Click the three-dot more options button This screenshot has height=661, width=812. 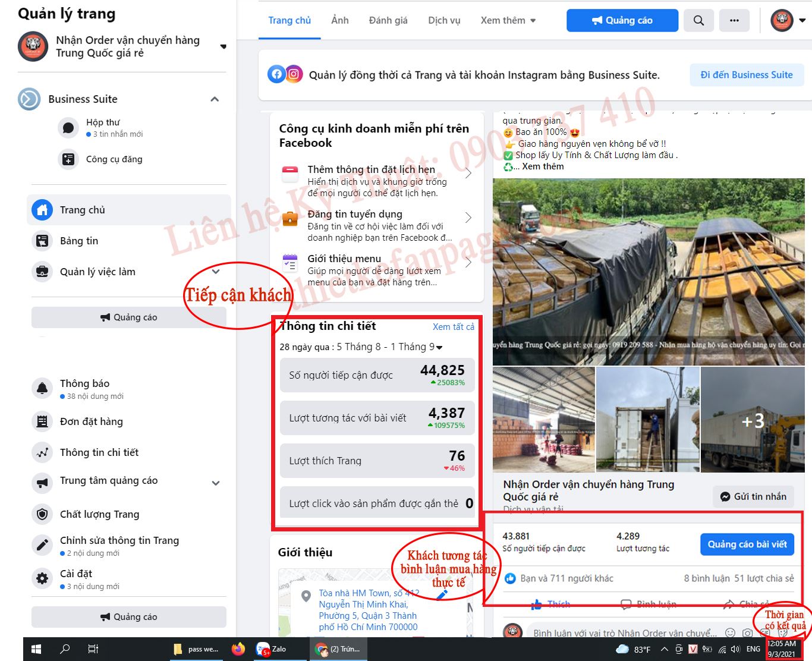point(735,20)
